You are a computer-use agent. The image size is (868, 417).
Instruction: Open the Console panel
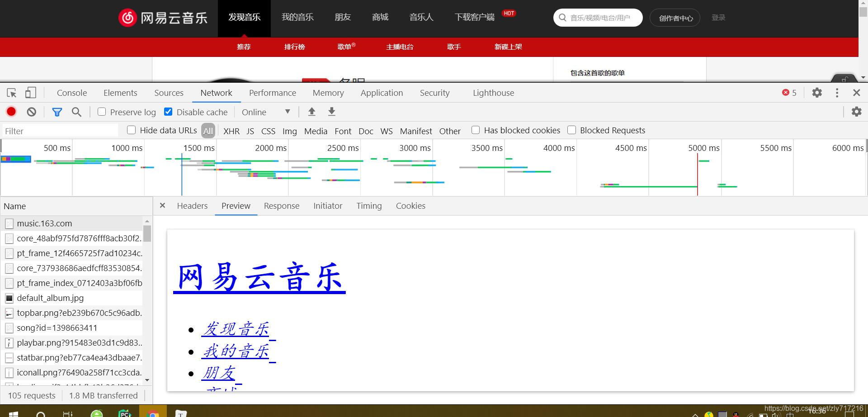click(71, 93)
